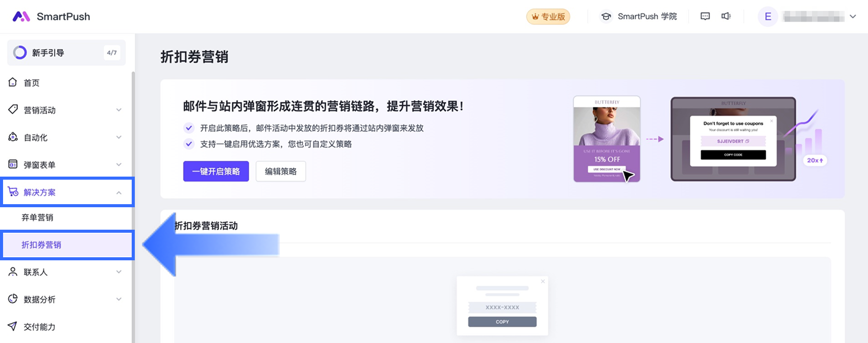This screenshot has width=868, height=343.
Task: Click the announcement speaker icon
Action: [x=726, y=16]
